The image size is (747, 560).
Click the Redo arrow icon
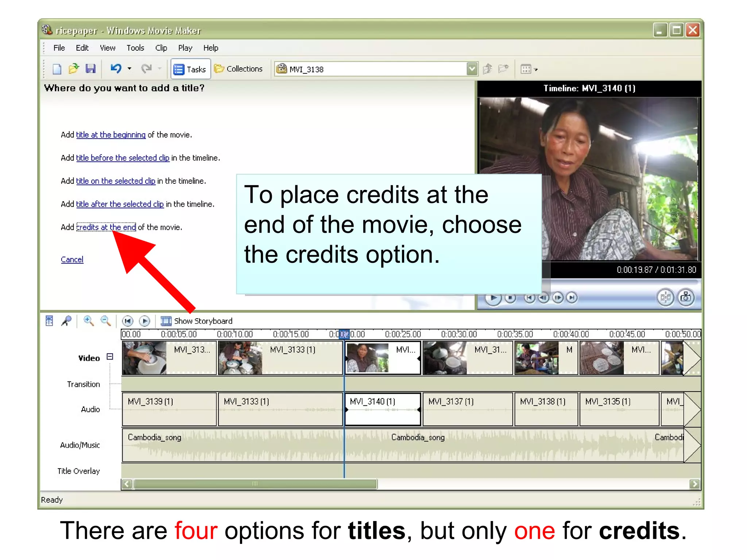point(146,69)
